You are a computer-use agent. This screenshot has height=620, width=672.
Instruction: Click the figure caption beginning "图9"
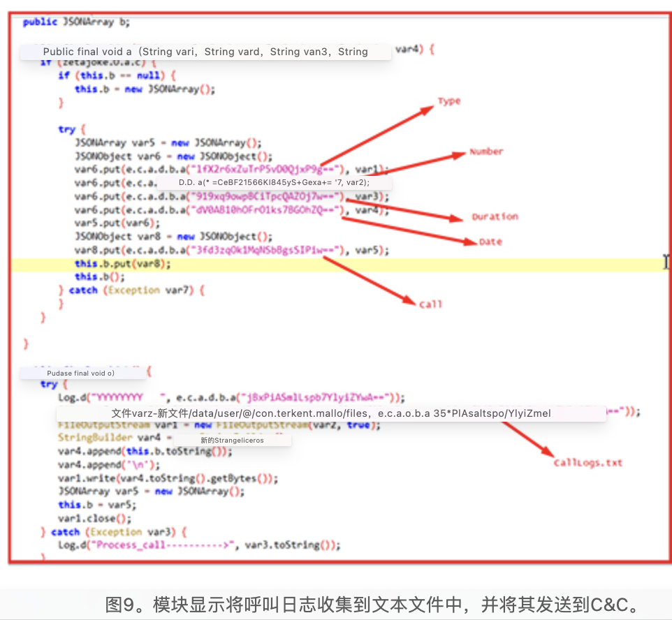point(372,604)
